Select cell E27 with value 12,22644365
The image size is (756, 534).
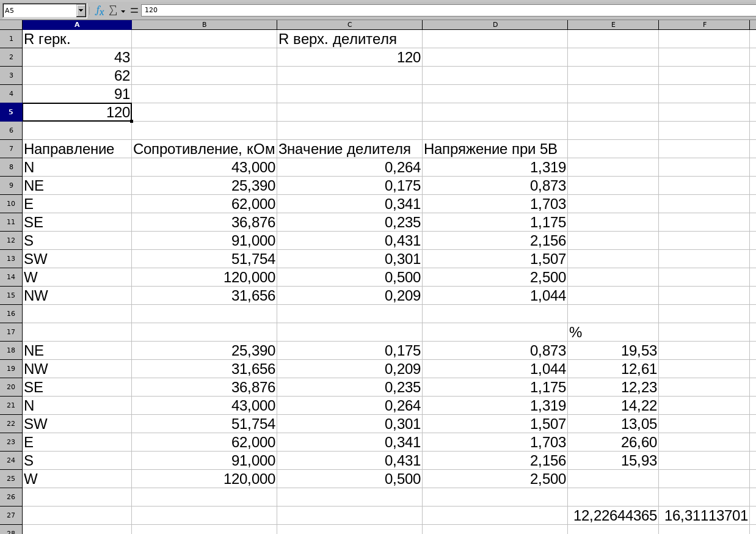(613, 516)
